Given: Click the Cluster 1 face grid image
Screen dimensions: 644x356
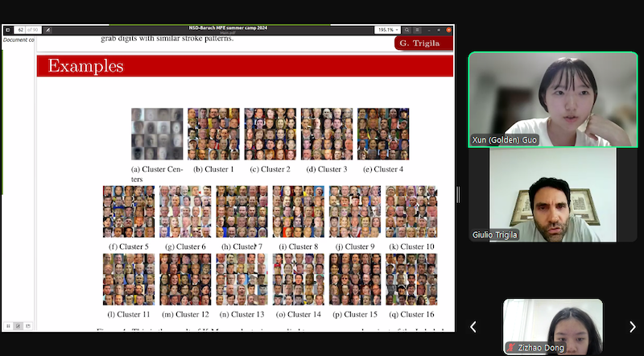Looking at the screenshot, I should [213, 134].
